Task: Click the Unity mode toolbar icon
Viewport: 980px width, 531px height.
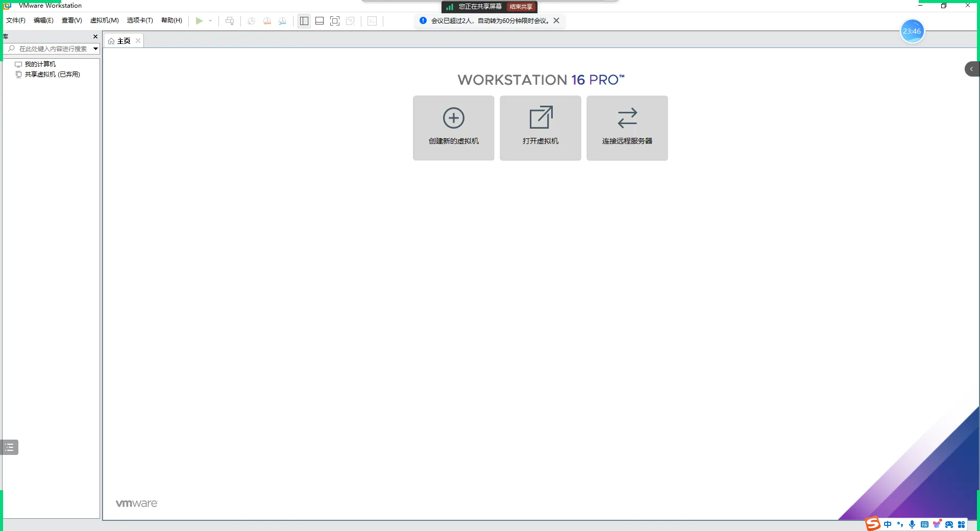Action: tap(350, 21)
